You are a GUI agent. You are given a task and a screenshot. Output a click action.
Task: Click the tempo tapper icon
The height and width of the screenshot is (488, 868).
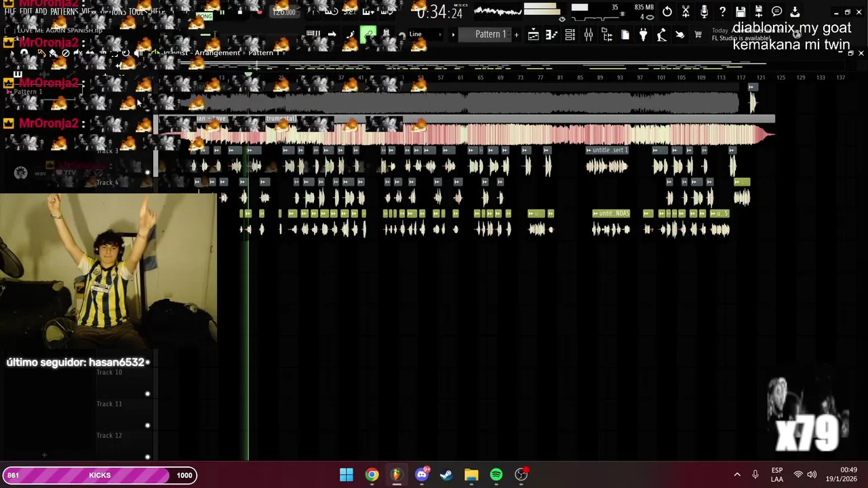pos(662,35)
